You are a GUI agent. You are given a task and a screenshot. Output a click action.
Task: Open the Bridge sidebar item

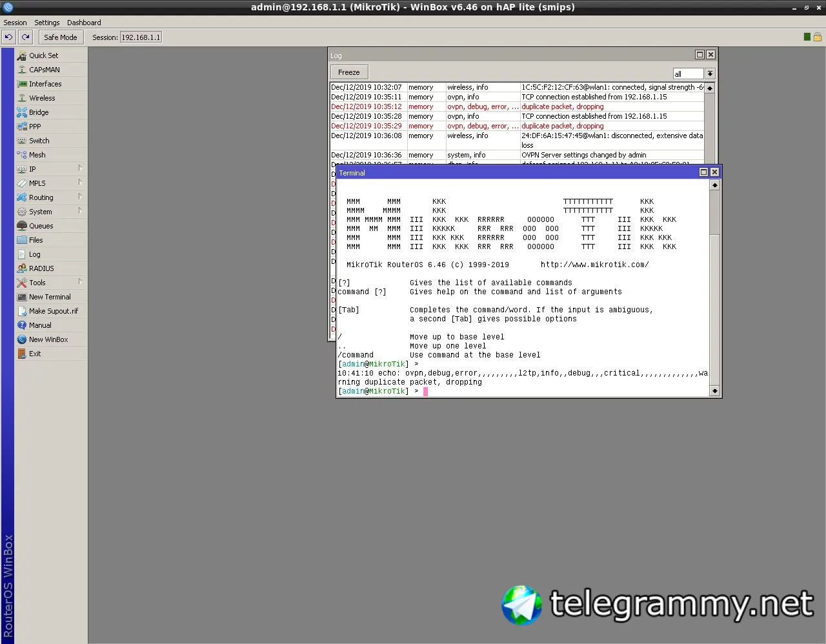coord(51,112)
